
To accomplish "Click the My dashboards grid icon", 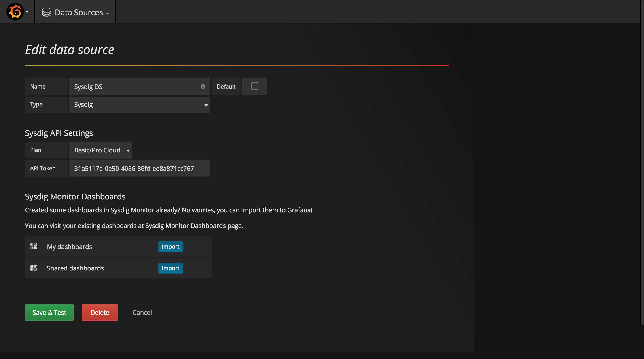I will [x=33, y=246].
